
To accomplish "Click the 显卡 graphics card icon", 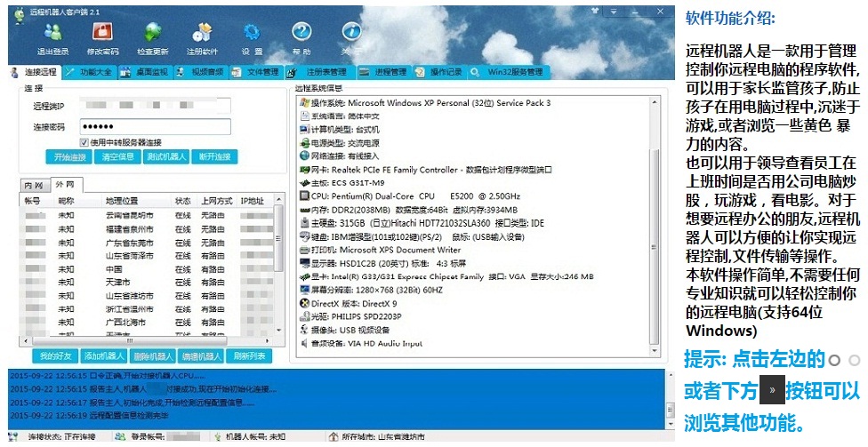I will pos(304,276).
